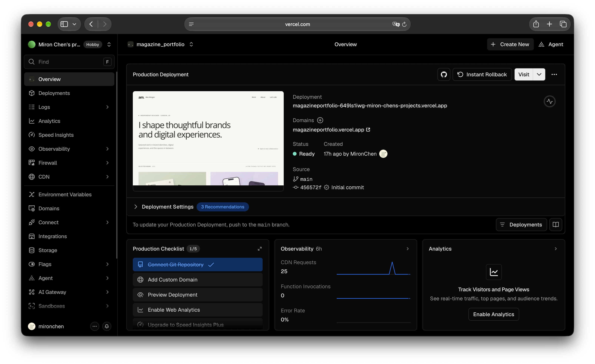Image resolution: width=595 pixels, height=364 pixels.
Task: Click the Safari share icon
Action: pyautogui.click(x=536, y=24)
